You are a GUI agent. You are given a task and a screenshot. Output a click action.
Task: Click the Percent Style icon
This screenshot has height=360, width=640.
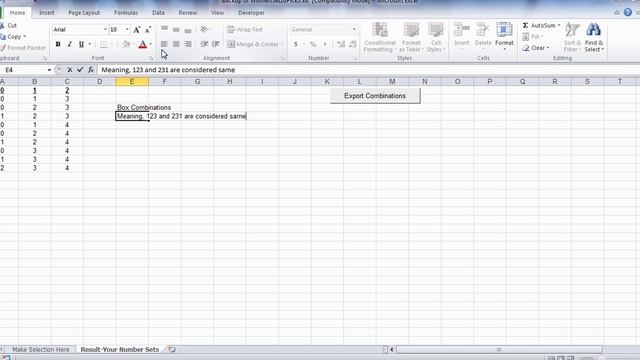tap(313, 44)
